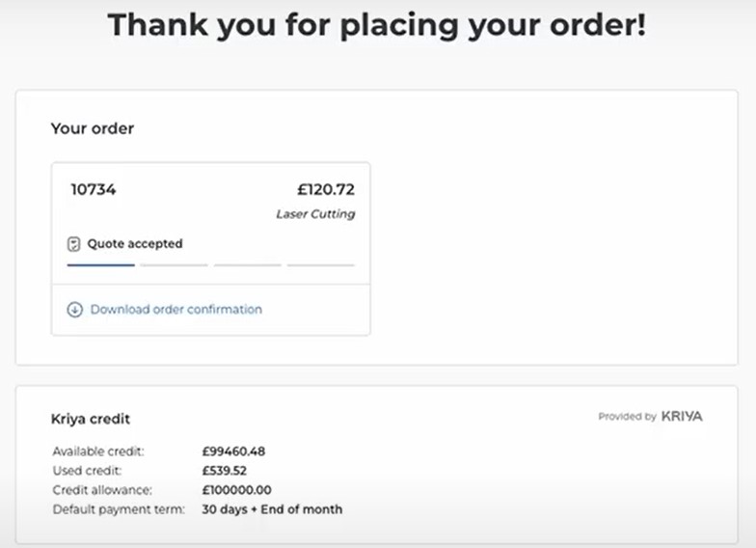This screenshot has height=548, width=756.
Task: Click the Credit allowance value £100000.00
Action: point(236,490)
